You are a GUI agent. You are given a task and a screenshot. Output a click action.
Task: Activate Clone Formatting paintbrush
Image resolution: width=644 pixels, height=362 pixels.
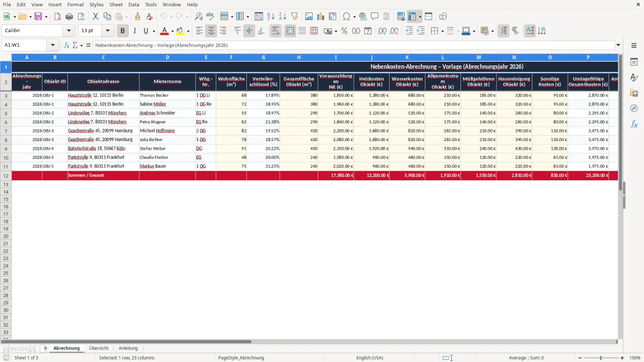coord(137,17)
